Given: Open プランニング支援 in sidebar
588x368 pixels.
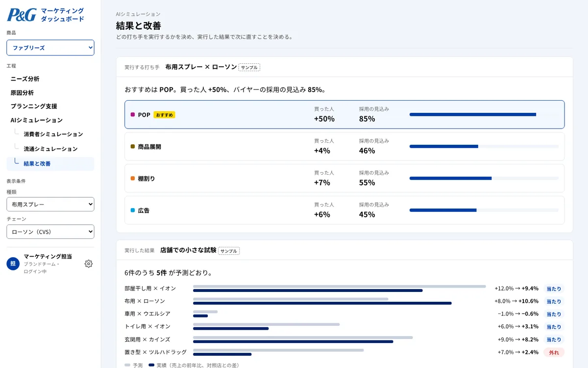Looking at the screenshot, I should tap(34, 106).
